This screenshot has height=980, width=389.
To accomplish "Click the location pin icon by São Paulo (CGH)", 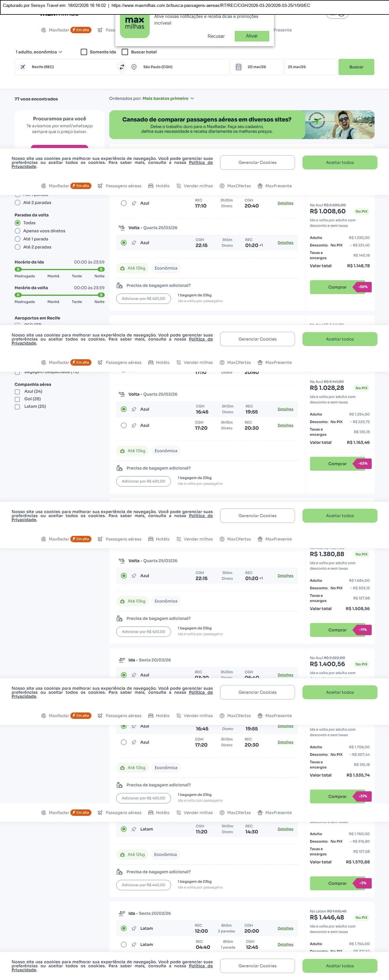I will tap(134, 67).
